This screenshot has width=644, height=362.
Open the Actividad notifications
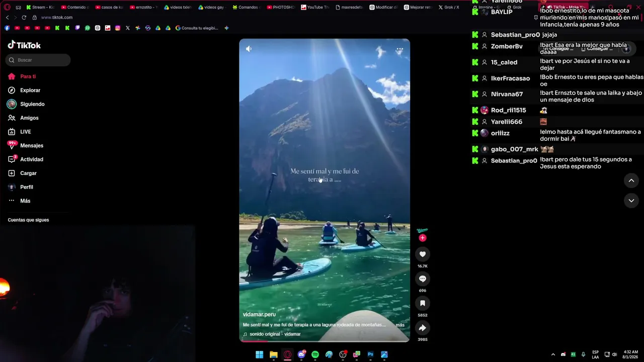pyautogui.click(x=25, y=159)
